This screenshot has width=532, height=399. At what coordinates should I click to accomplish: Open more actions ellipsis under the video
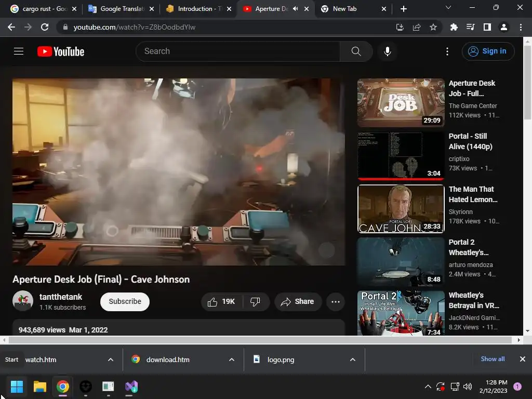(x=336, y=302)
